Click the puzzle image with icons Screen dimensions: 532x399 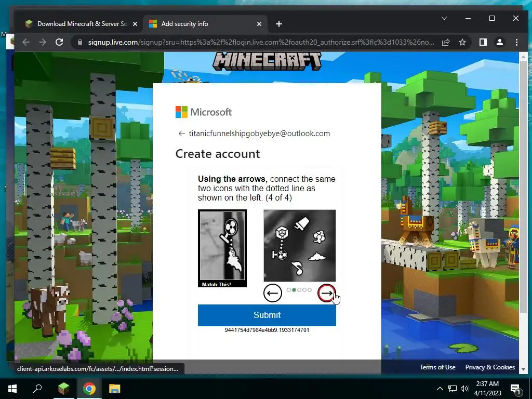point(300,246)
